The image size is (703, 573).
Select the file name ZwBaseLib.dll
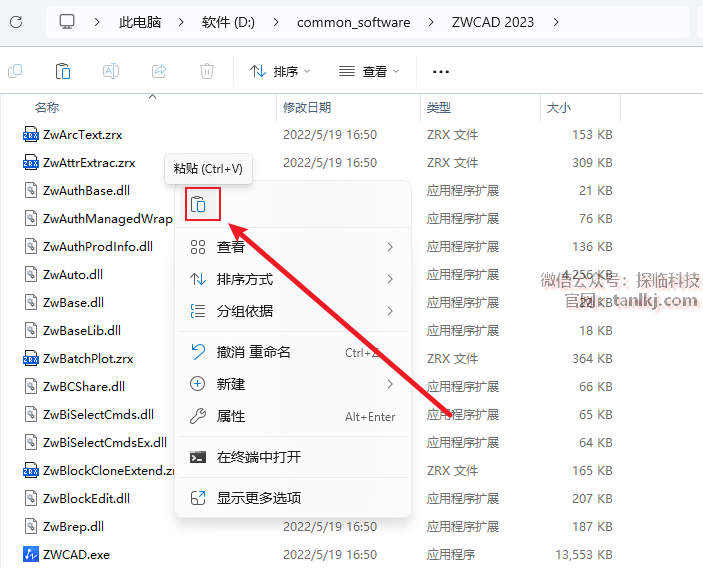pos(82,331)
